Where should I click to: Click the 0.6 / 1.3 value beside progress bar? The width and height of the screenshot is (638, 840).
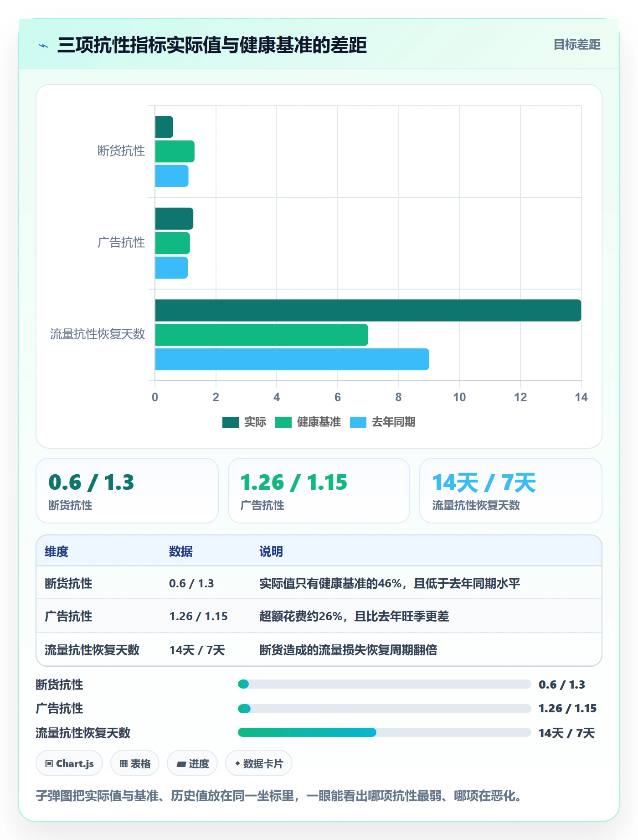tap(562, 684)
